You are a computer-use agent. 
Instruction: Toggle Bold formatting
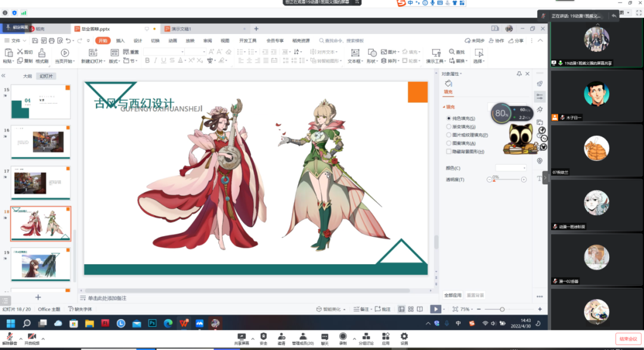click(147, 61)
